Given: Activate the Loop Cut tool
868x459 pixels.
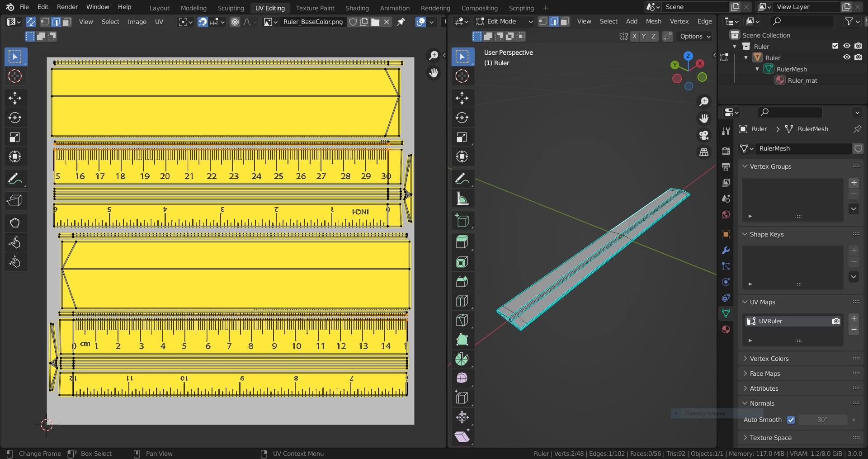Looking at the screenshot, I should tap(462, 301).
